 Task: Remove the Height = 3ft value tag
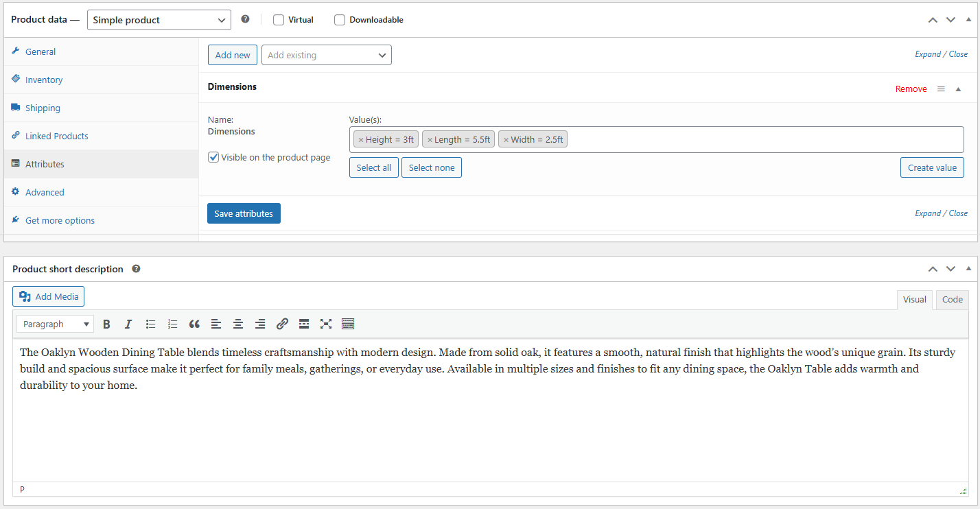point(361,140)
